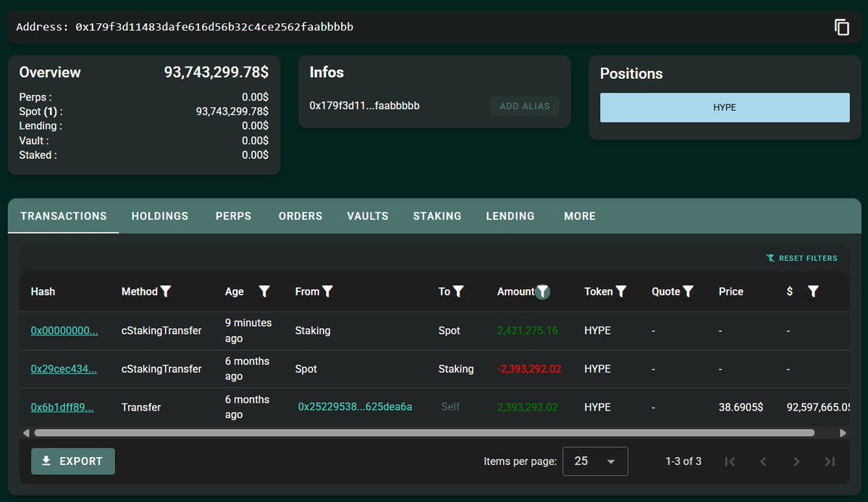Image resolution: width=868 pixels, height=502 pixels.
Task: Go to the last page of transactions
Action: click(829, 461)
